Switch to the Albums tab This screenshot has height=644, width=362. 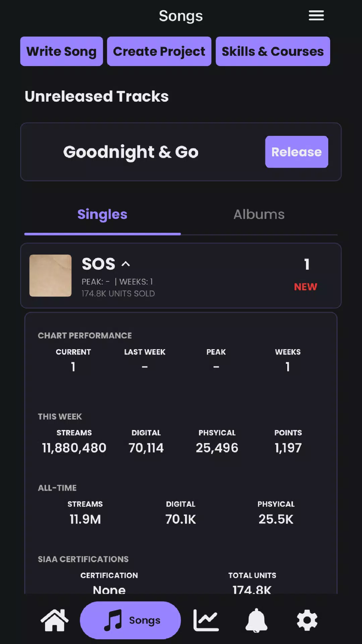click(x=259, y=214)
